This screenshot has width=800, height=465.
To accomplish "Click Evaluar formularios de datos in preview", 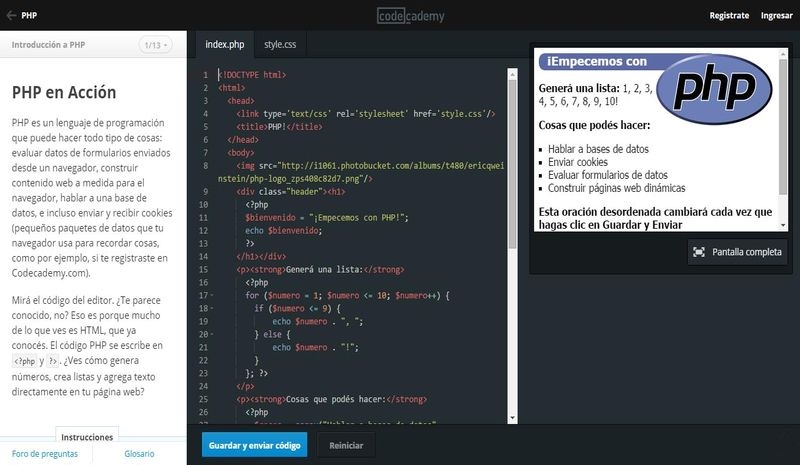I will [x=608, y=175].
